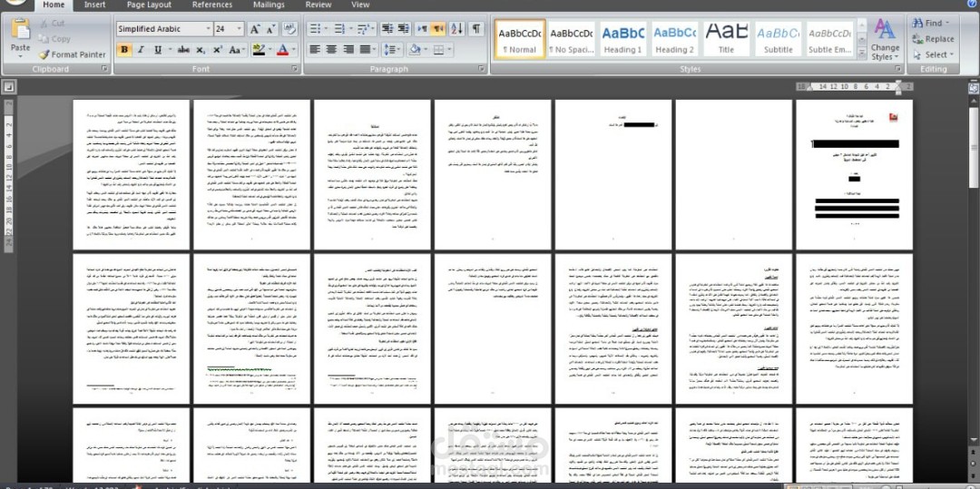Toggle Align Text Left

314,49
